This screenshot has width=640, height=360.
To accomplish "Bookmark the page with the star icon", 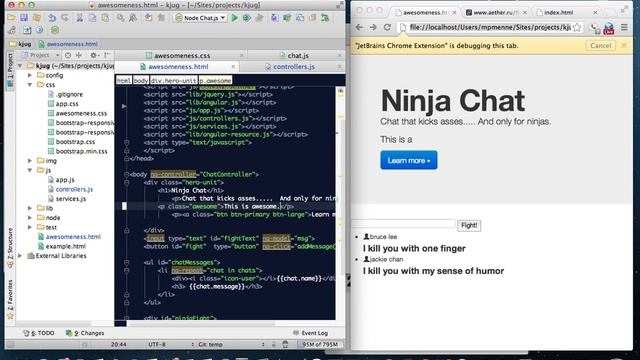I will pos(577,28).
